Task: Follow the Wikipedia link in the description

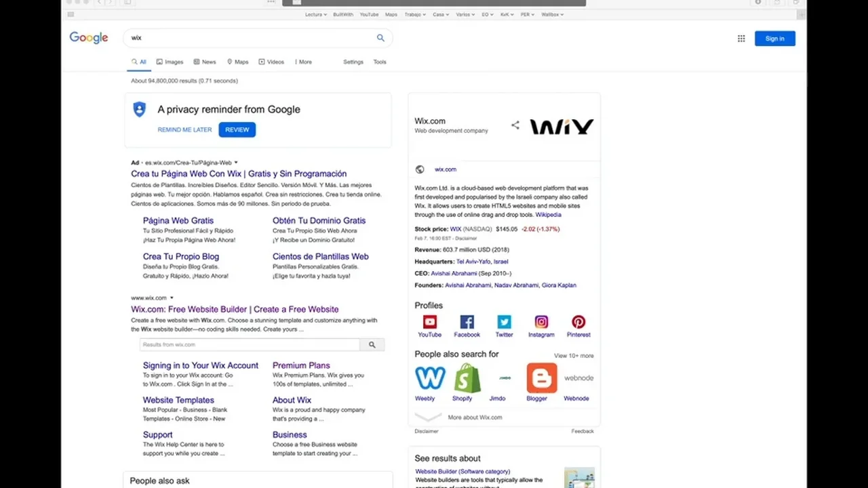Action: pos(549,215)
